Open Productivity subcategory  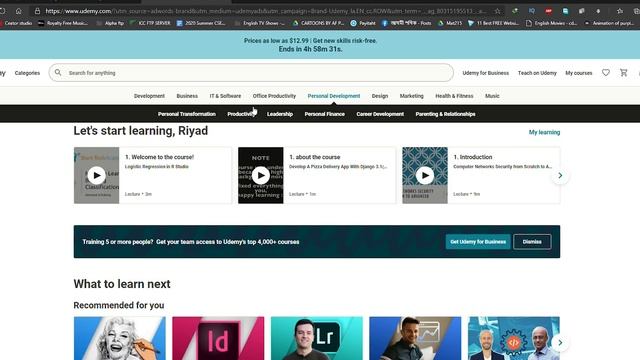(x=241, y=114)
